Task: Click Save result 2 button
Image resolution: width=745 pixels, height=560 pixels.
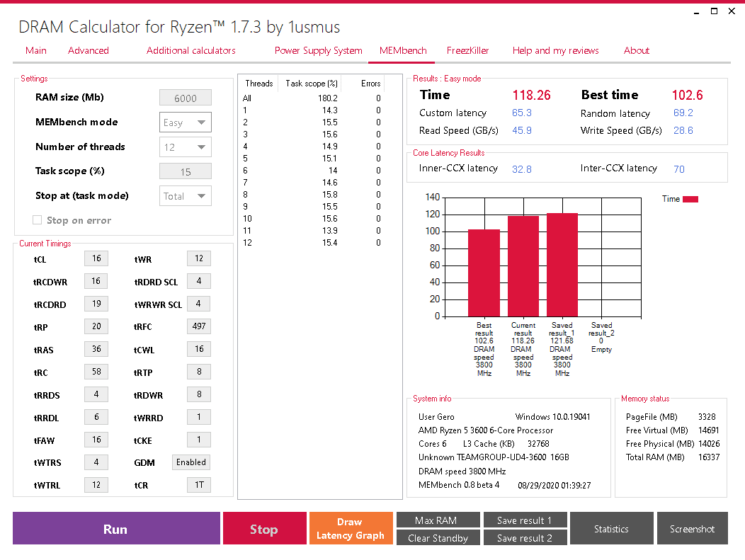Action: click(525, 537)
